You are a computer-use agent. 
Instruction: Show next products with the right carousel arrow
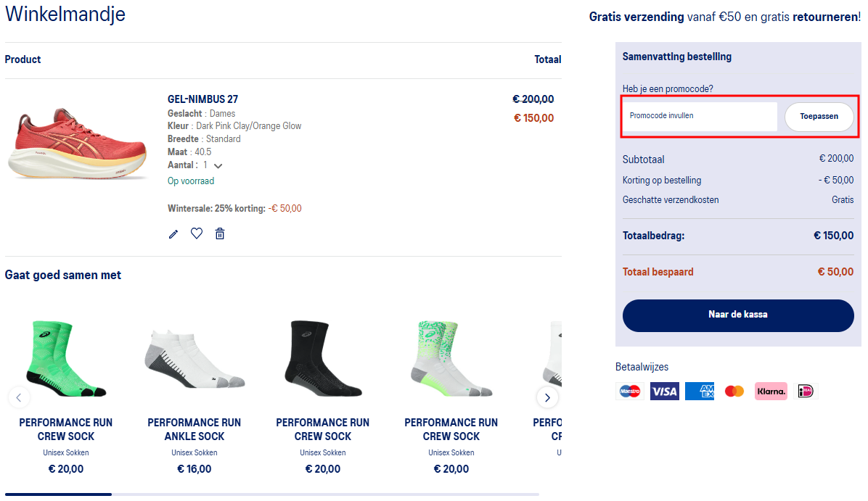click(x=547, y=397)
